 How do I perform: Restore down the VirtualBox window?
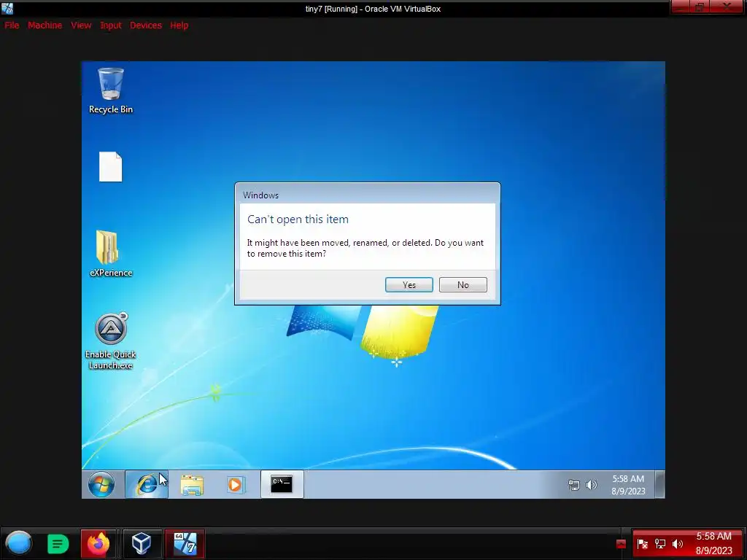[700, 7]
